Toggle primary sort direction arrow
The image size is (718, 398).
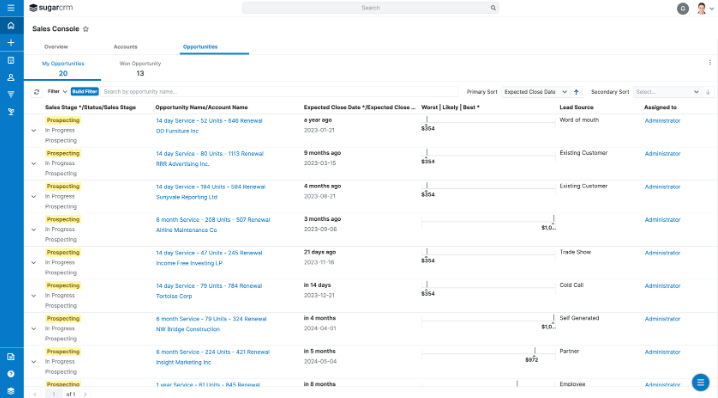(576, 92)
